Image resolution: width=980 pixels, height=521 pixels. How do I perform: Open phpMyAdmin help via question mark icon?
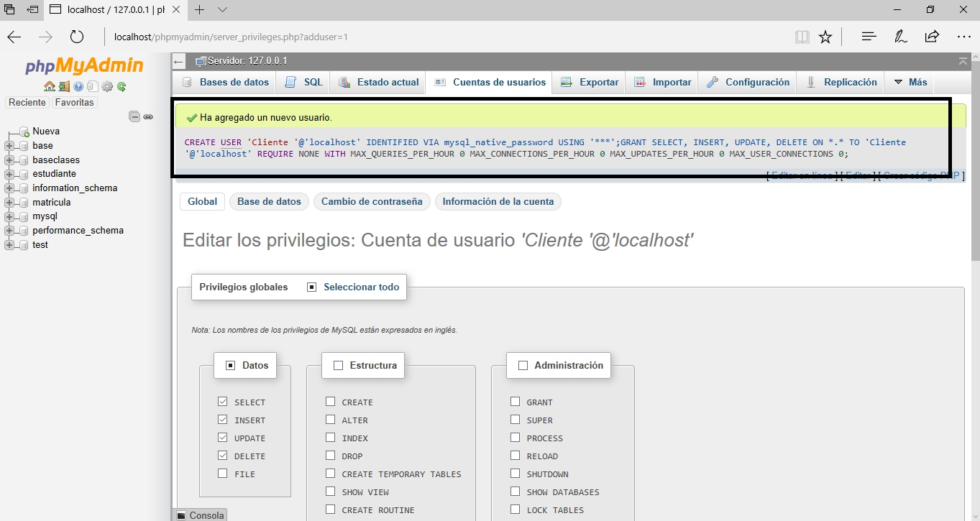78,87
